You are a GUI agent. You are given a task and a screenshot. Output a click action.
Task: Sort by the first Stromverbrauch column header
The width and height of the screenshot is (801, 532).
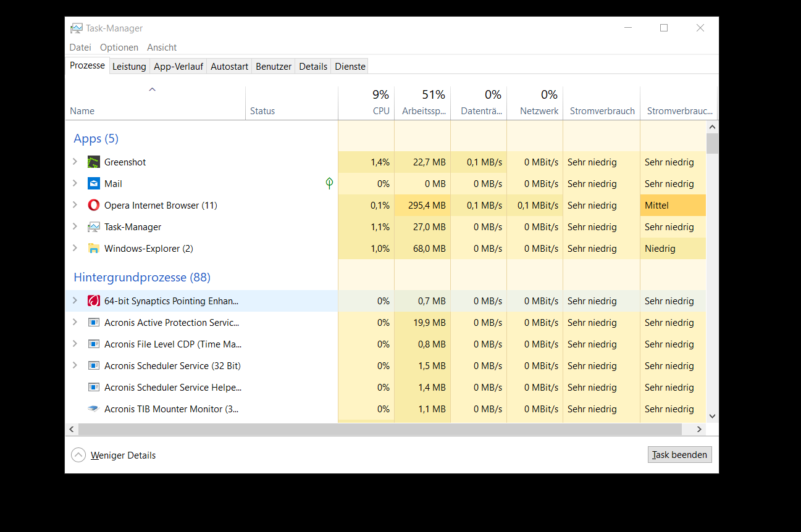click(x=602, y=103)
